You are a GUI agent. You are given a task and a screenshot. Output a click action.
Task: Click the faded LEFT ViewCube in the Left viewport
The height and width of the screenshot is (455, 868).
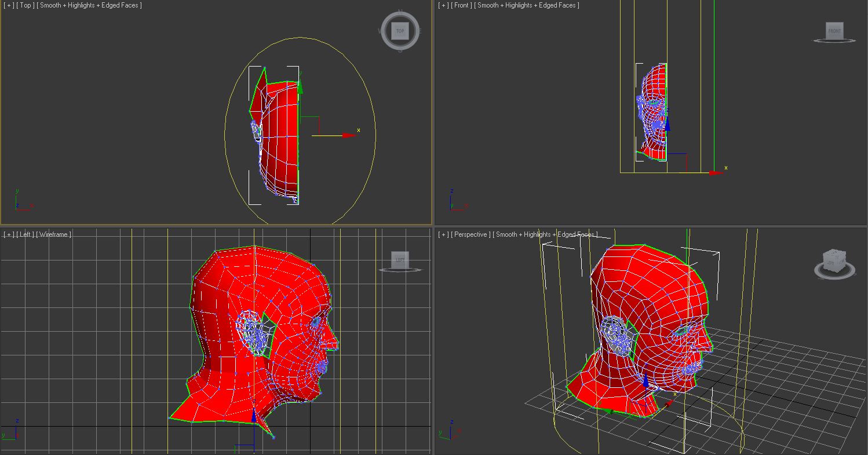pos(399,259)
